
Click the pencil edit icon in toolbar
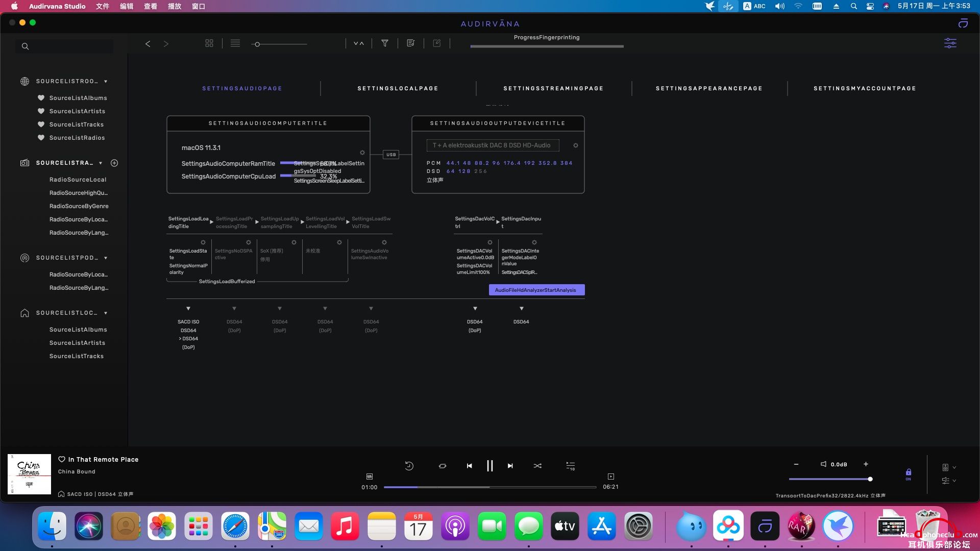coord(437,43)
